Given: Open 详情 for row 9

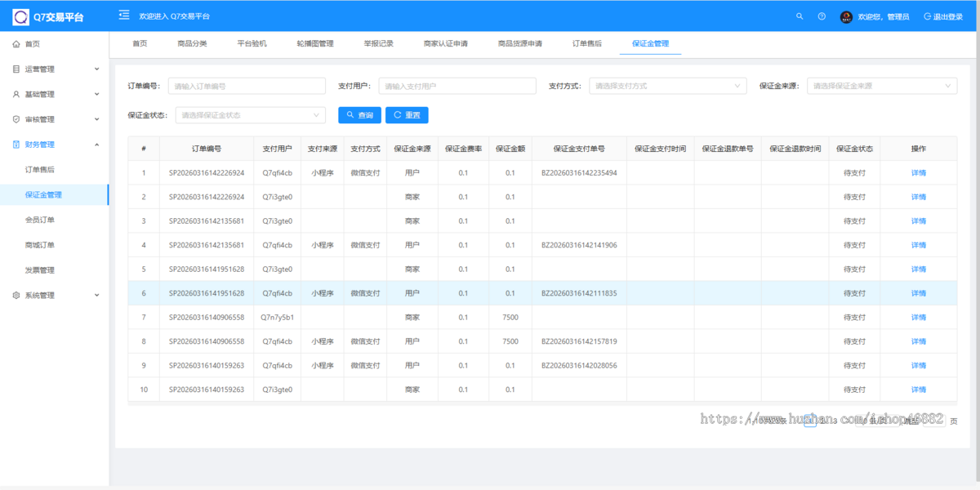Looking at the screenshot, I should tap(919, 366).
